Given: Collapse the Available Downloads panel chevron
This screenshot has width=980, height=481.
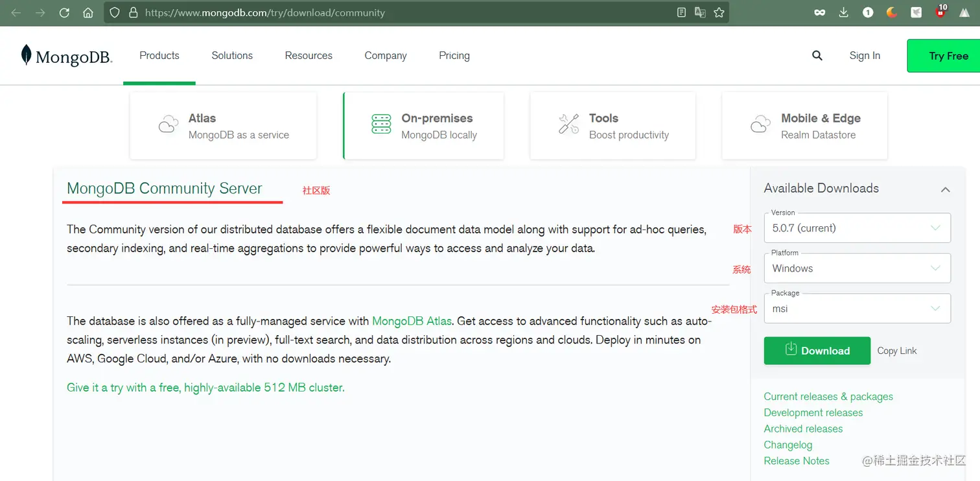Looking at the screenshot, I should pos(945,189).
